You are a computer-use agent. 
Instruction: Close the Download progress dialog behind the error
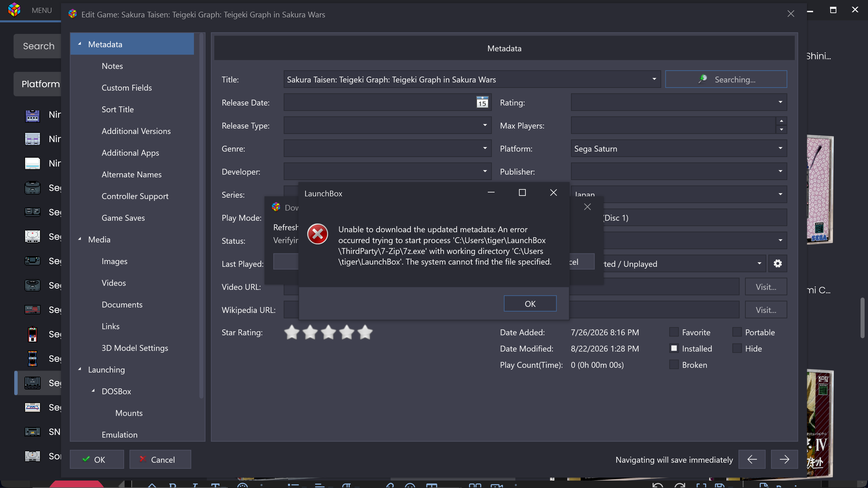pos(587,207)
